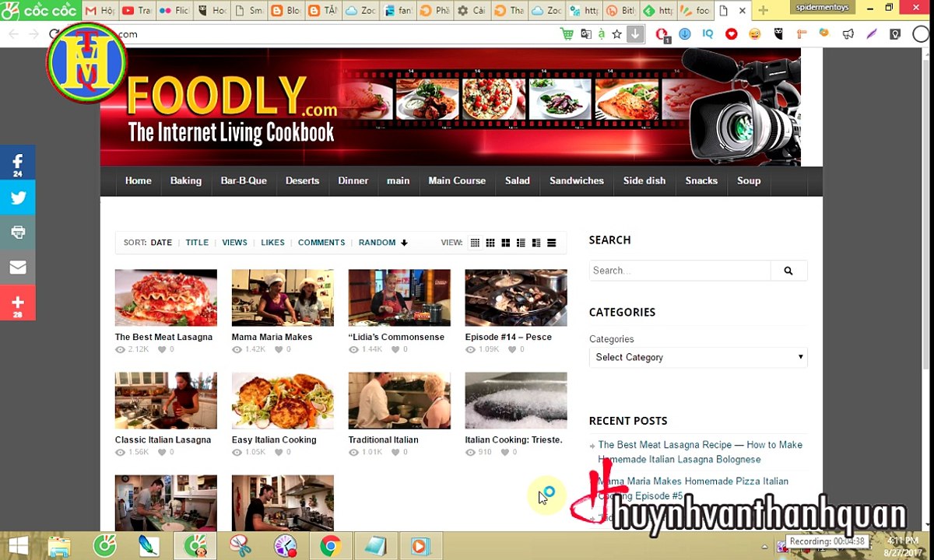Switch to medium grid view icon
934x560 pixels.
pos(490,243)
